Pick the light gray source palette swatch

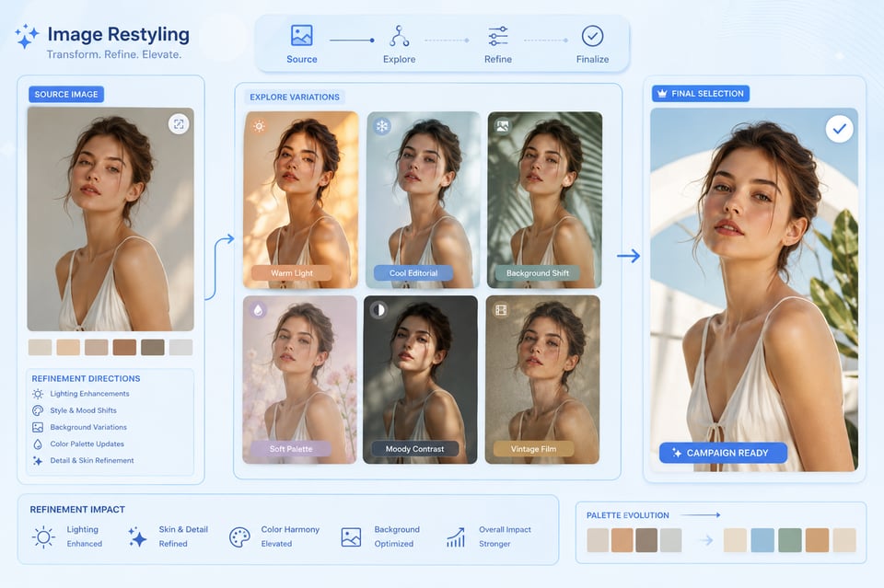pos(181,347)
